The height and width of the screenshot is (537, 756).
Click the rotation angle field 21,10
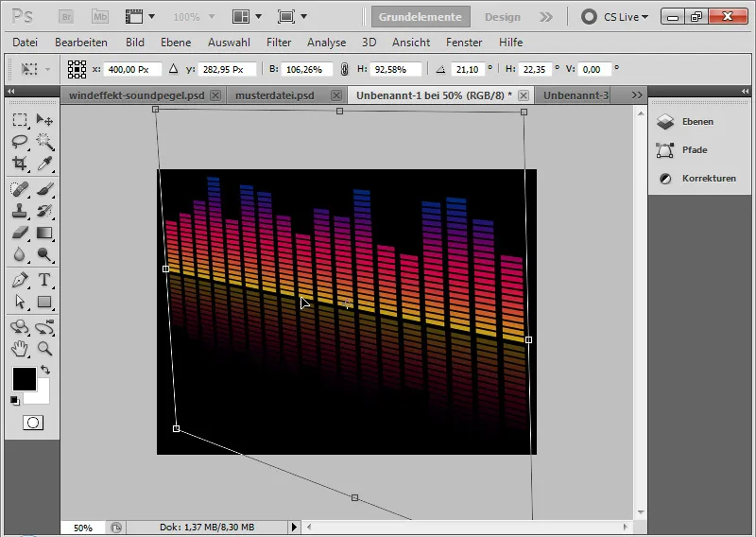[x=467, y=69]
